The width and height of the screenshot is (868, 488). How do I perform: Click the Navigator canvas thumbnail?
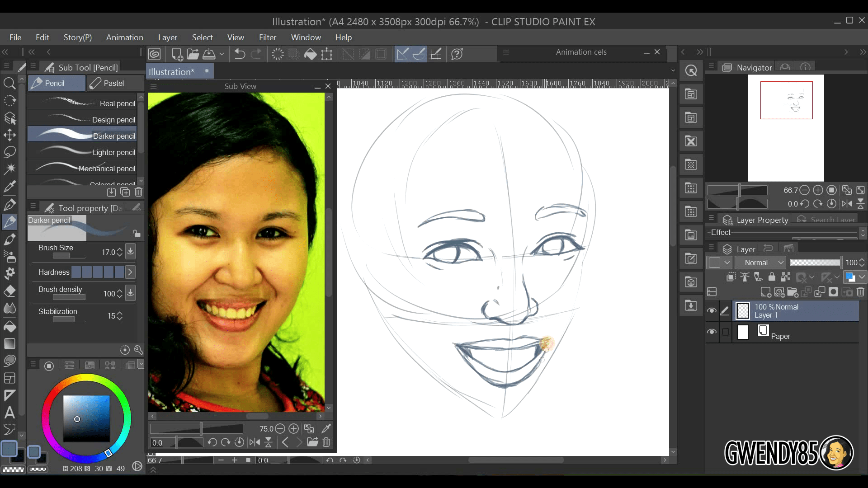(786, 128)
